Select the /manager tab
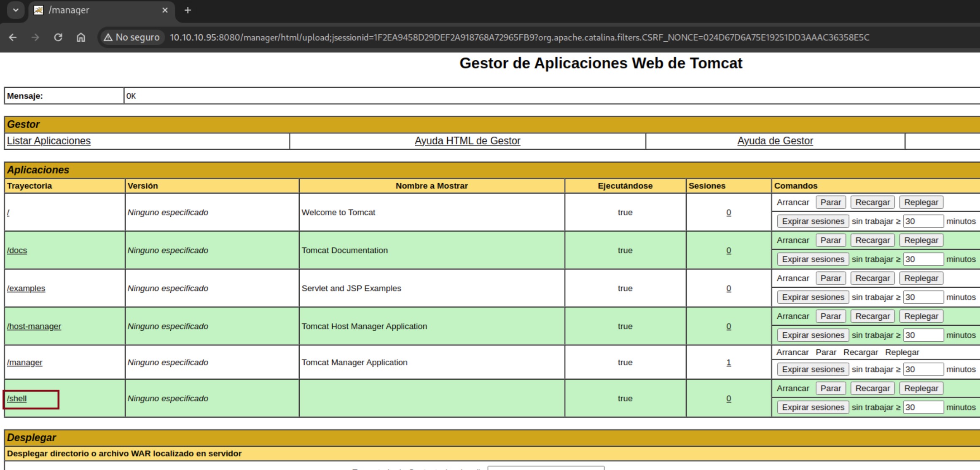 click(x=101, y=10)
